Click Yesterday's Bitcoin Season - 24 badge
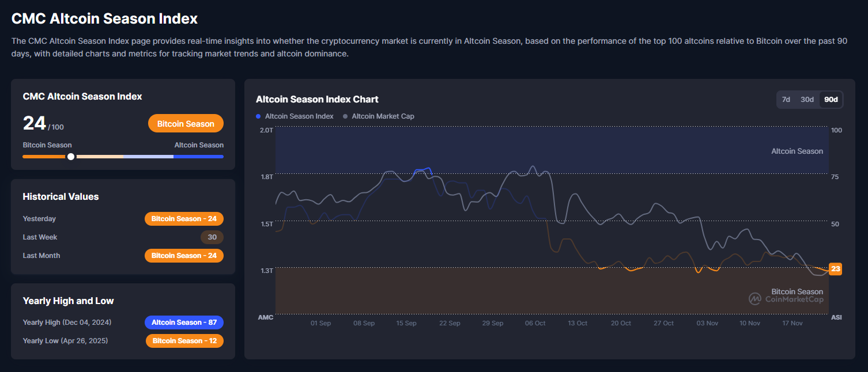Screen dimensions: 868x372 pyautogui.click(x=184, y=219)
